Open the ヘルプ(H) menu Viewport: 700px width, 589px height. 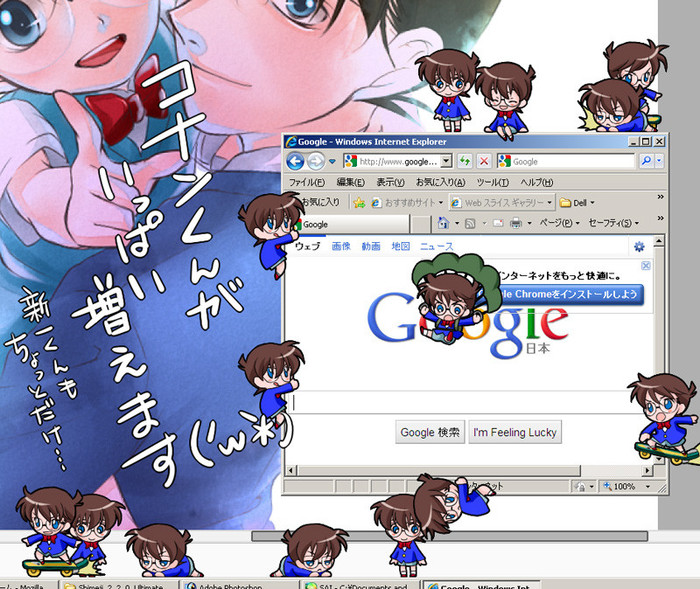pyautogui.click(x=537, y=182)
